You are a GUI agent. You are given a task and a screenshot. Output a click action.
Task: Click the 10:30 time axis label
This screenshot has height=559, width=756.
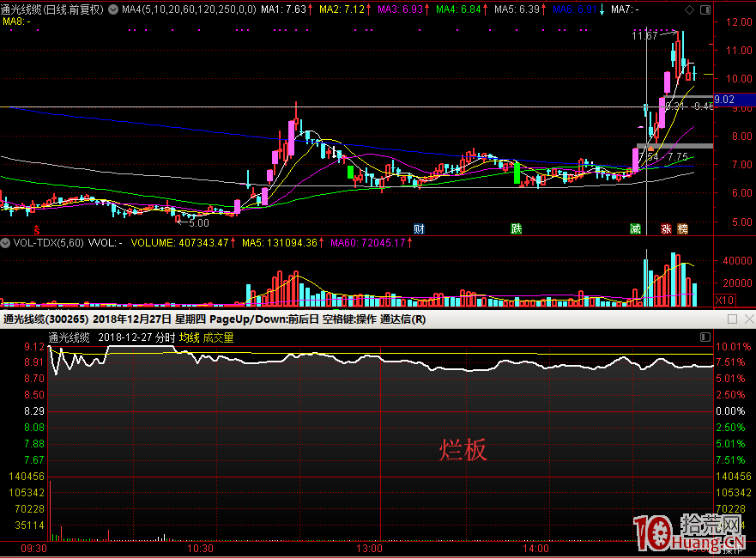(200, 549)
